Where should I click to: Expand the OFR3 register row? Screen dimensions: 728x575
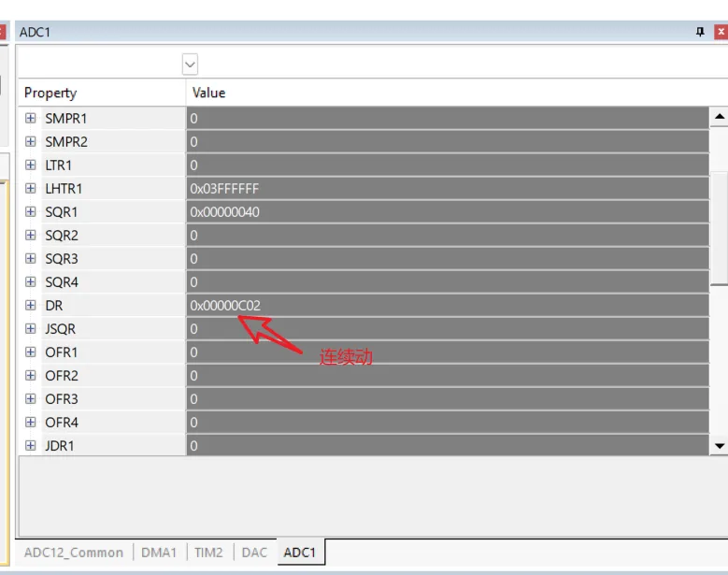coord(30,398)
